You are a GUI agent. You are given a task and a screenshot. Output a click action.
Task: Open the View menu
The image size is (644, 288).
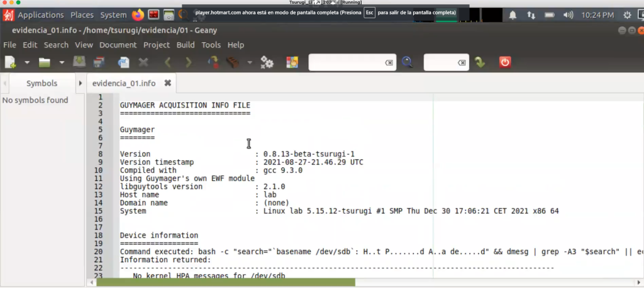(x=84, y=45)
